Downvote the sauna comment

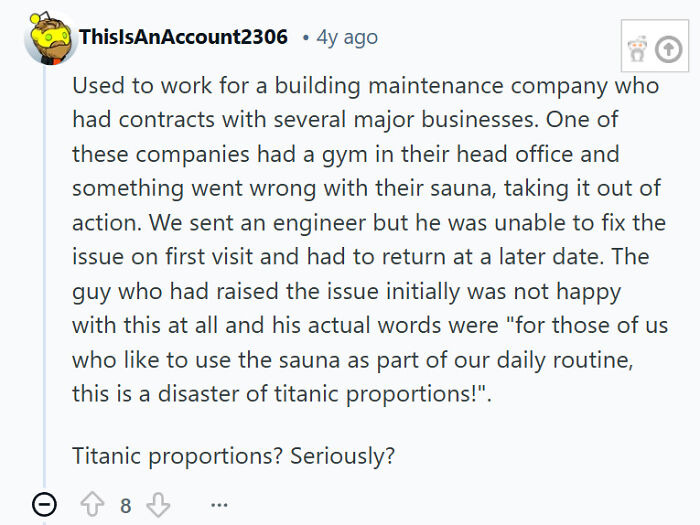[x=158, y=505]
